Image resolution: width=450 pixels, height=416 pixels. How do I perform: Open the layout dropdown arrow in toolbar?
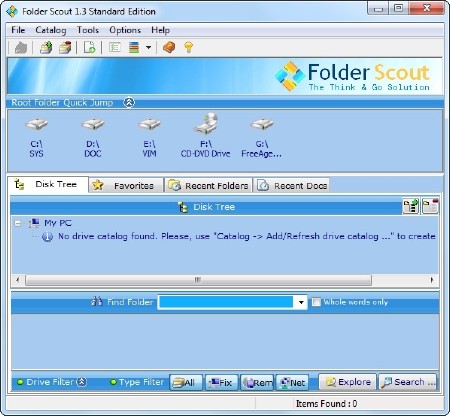[x=148, y=47]
